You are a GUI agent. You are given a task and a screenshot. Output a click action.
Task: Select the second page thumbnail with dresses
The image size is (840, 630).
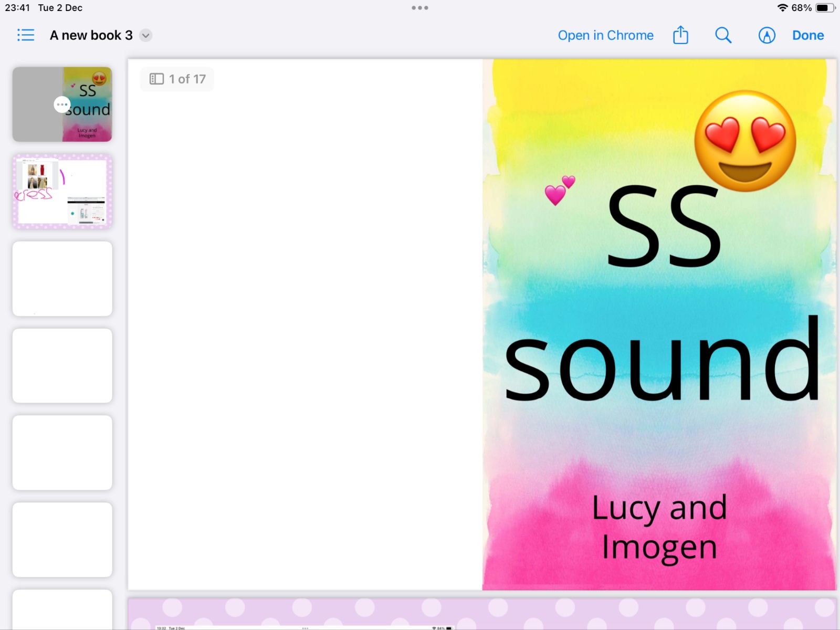click(62, 192)
